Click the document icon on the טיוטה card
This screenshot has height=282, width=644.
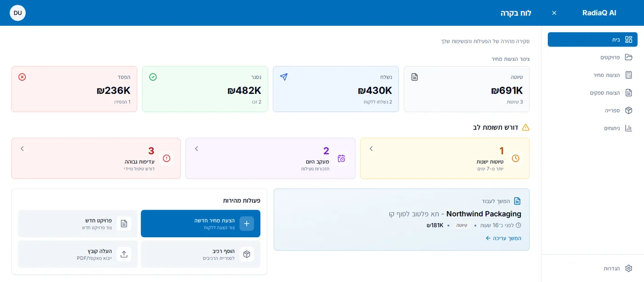coord(414,77)
